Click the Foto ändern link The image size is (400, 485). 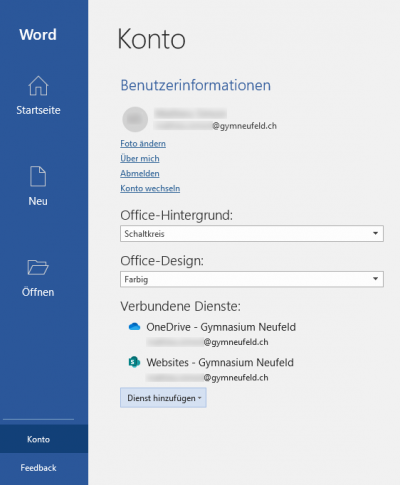point(143,144)
